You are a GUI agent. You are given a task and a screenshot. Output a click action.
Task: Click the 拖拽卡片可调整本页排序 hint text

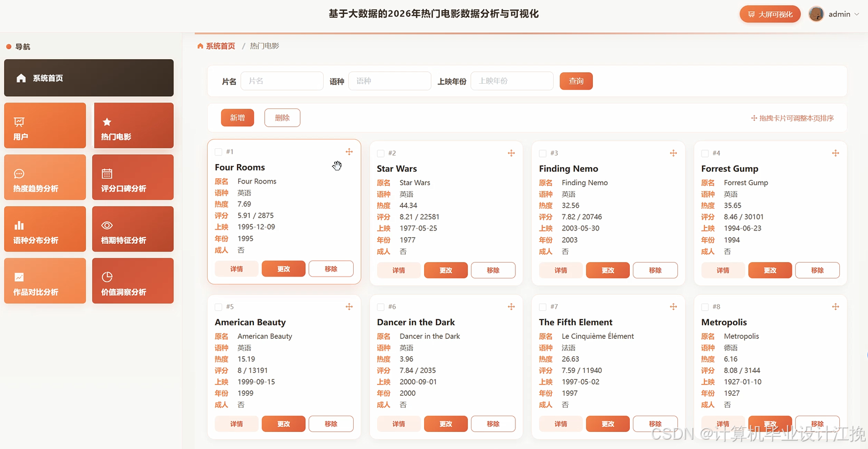pyautogui.click(x=792, y=118)
